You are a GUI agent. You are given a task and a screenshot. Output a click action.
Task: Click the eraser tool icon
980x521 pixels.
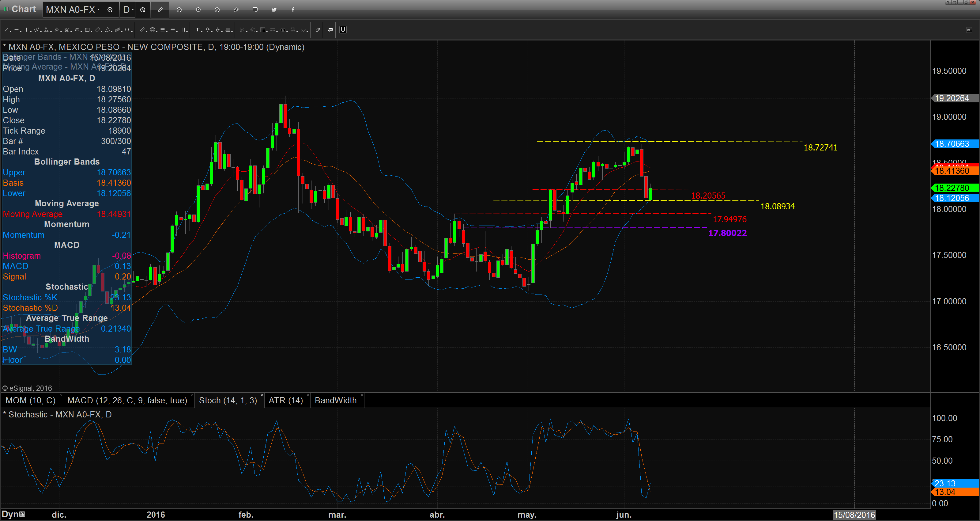coord(318,30)
